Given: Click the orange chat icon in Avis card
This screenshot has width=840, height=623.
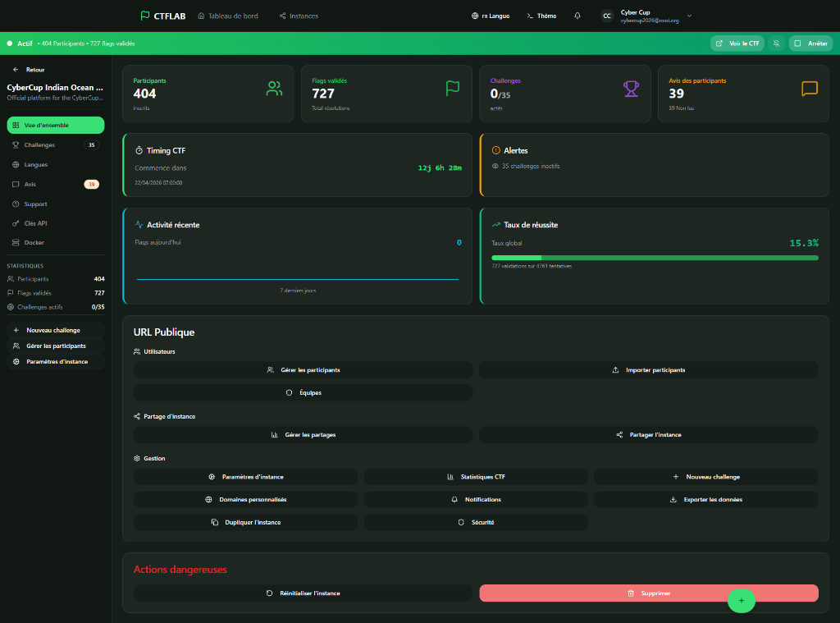Looking at the screenshot, I should tap(810, 89).
